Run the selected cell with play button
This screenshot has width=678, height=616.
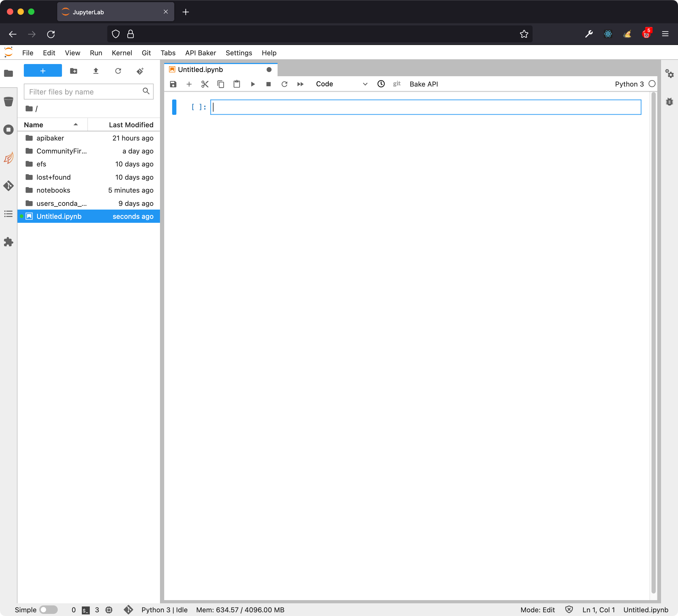coord(253,84)
